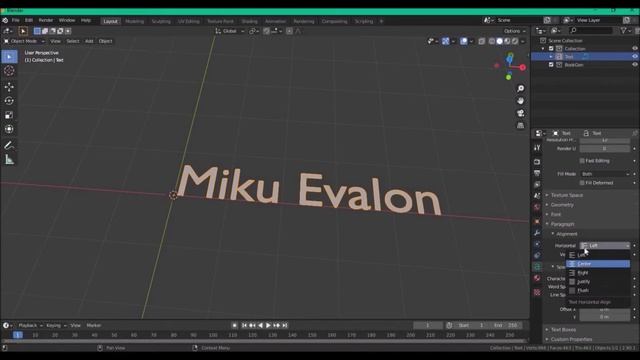
Task: Open the Fill Mode dropdown
Action: coord(605,174)
